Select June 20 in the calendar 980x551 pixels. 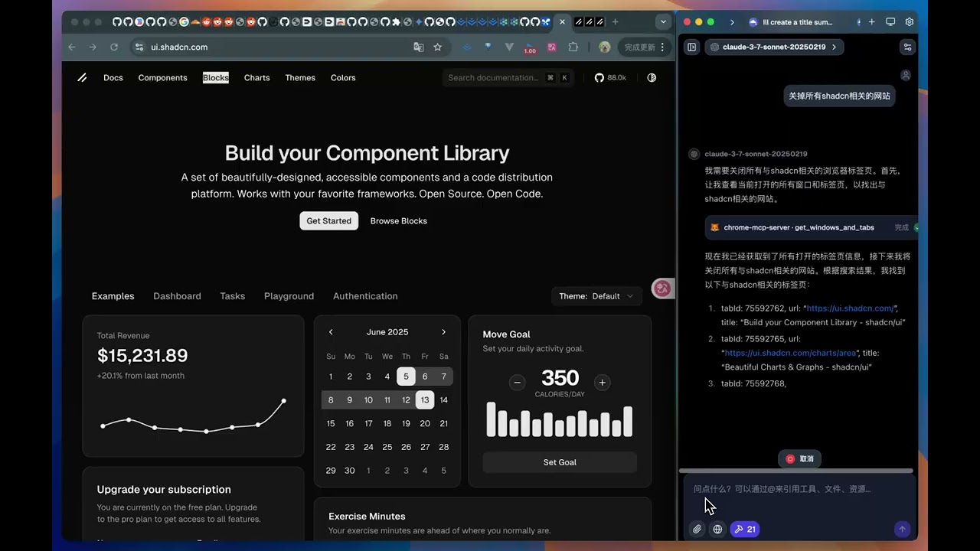pos(425,423)
